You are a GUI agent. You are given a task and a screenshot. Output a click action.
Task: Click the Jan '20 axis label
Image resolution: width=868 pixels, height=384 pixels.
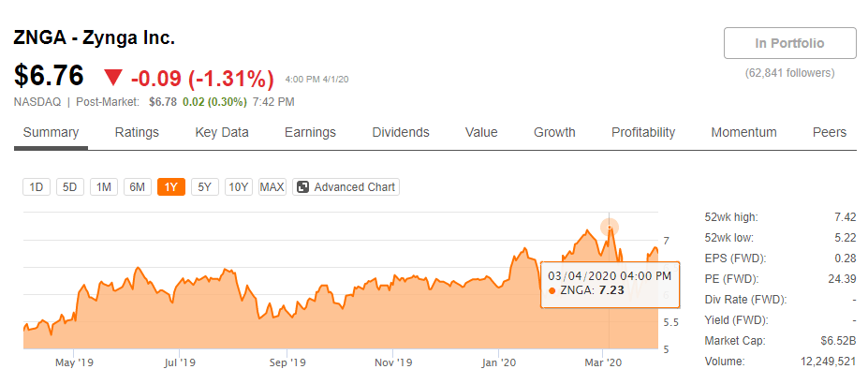coord(499,363)
